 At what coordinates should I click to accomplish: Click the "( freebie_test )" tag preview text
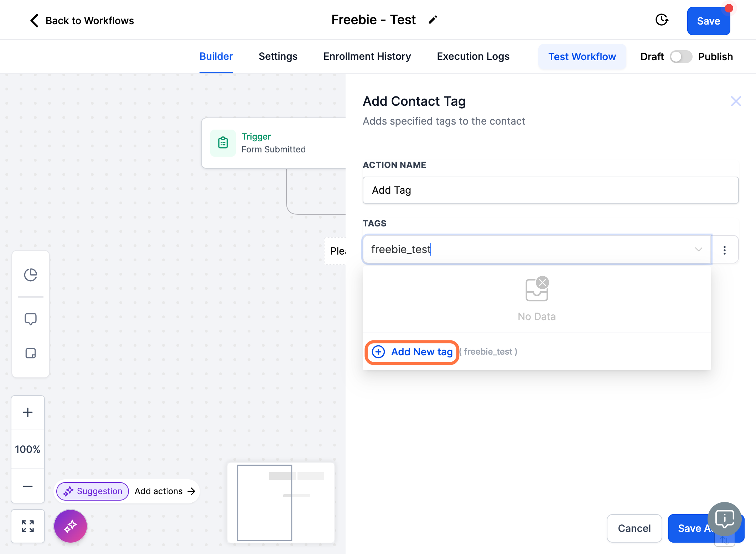pyautogui.click(x=488, y=352)
